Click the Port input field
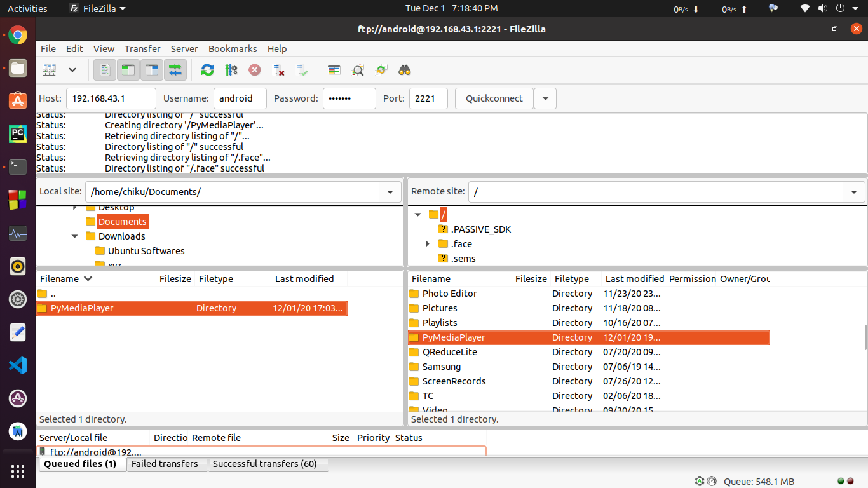868x488 pixels. click(428, 98)
